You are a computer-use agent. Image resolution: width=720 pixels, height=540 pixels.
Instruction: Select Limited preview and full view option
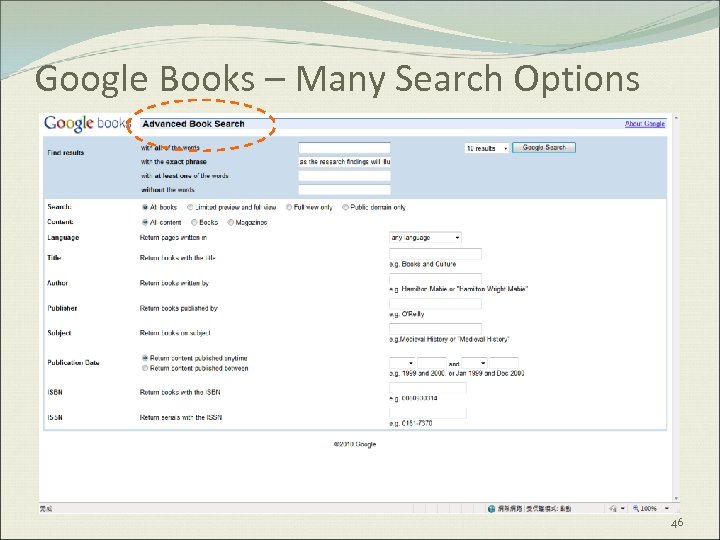point(190,208)
